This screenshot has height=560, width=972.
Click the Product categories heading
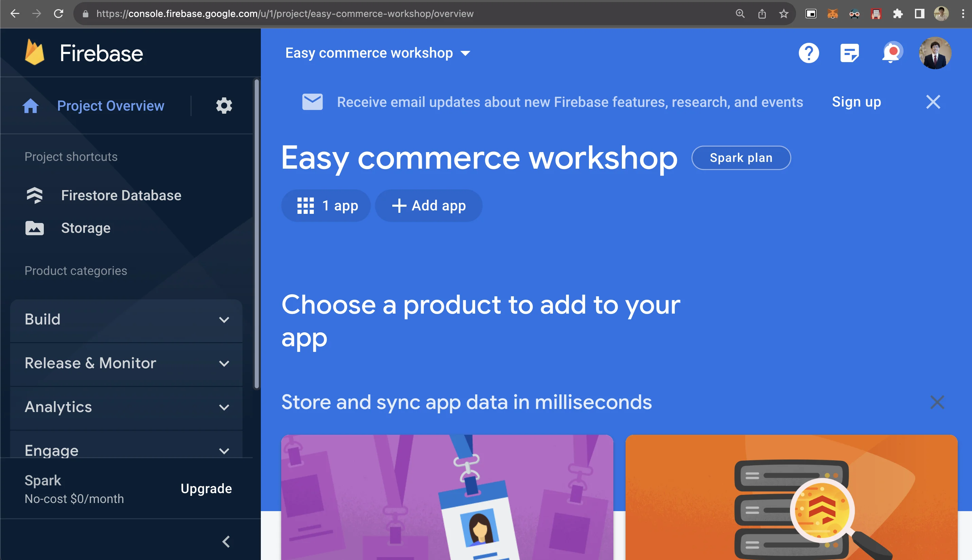pyautogui.click(x=76, y=271)
